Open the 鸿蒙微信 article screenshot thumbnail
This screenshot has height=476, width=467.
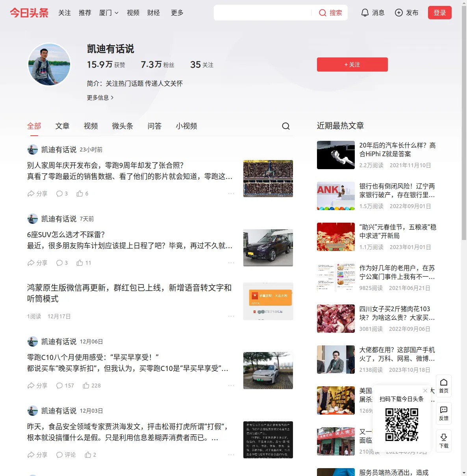click(268, 301)
